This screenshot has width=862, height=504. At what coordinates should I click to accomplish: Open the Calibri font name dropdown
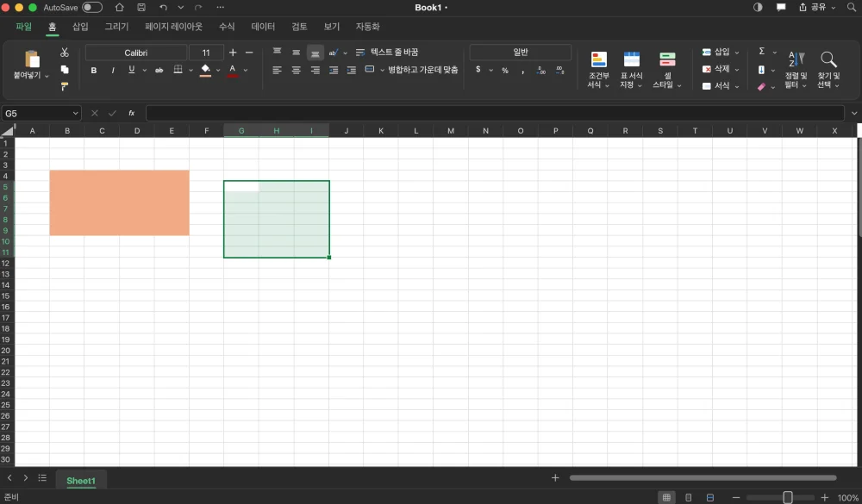(136, 53)
